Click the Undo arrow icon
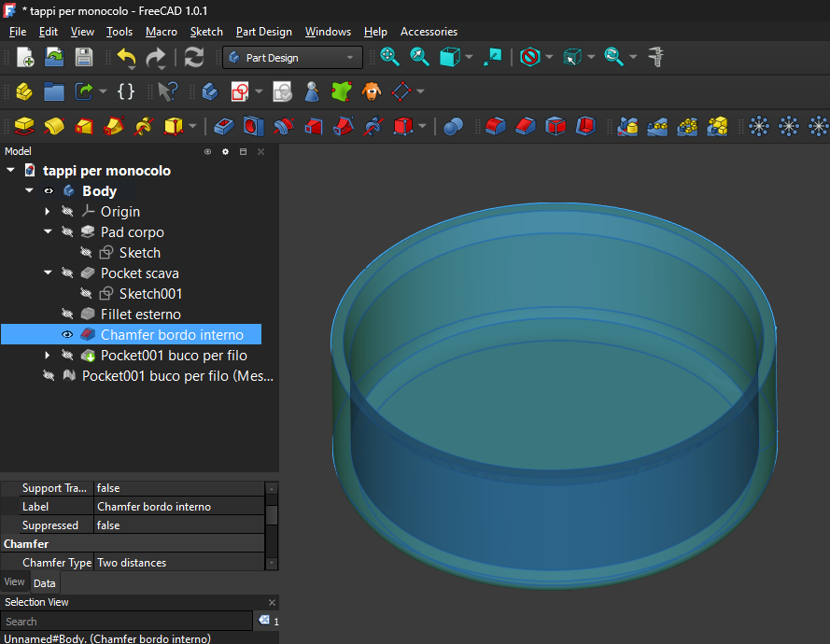The image size is (830, 644). (x=126, y=57)
